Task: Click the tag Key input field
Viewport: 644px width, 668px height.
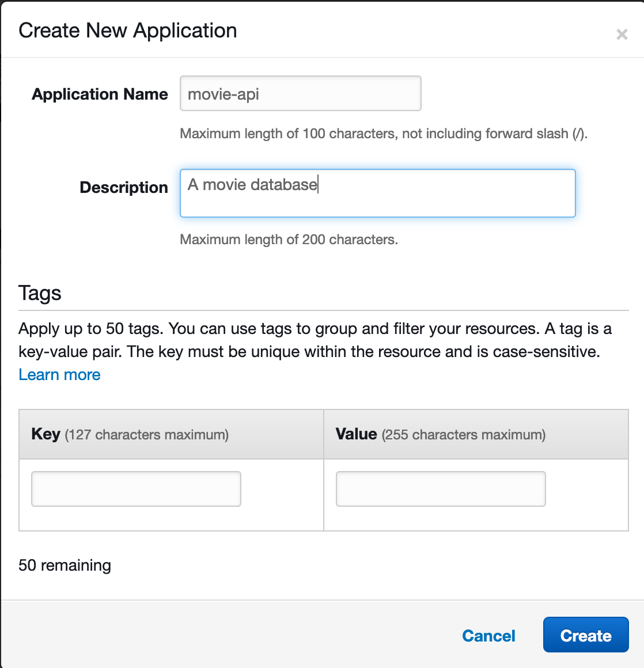Action: [136, 489]
